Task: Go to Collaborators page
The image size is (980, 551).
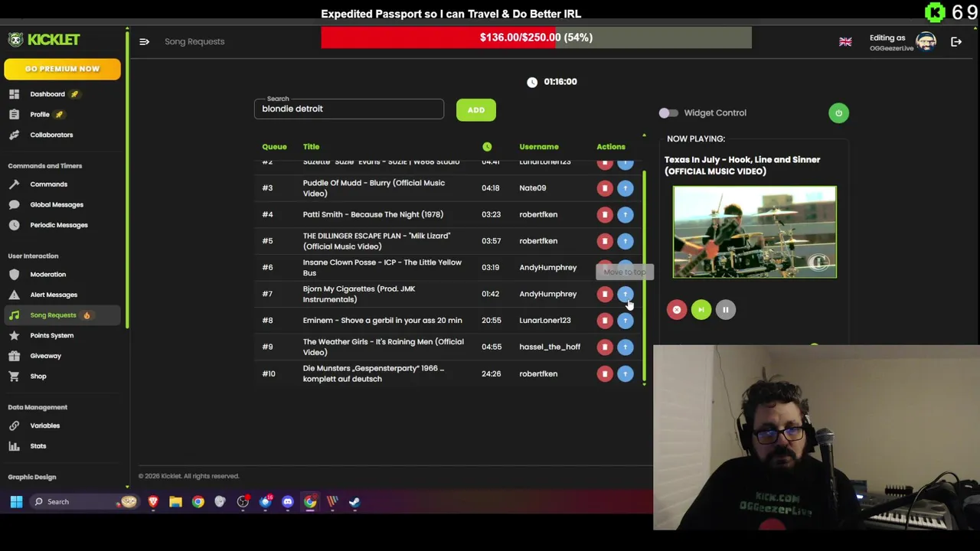Action: 51,135
